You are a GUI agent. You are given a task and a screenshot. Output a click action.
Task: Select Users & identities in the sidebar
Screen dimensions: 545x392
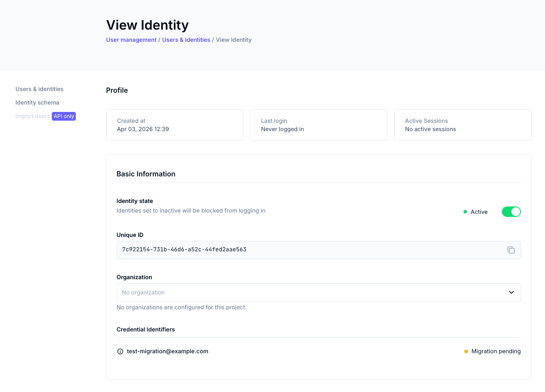39,89
